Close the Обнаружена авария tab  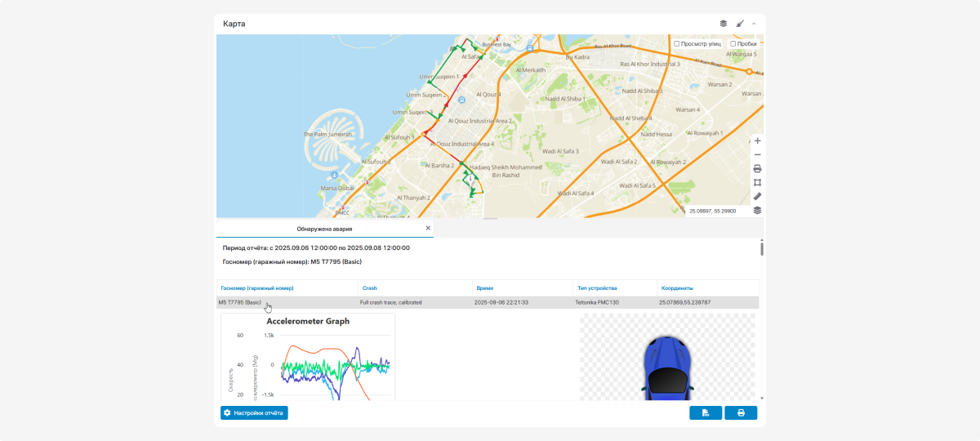(x=428, y=229)
